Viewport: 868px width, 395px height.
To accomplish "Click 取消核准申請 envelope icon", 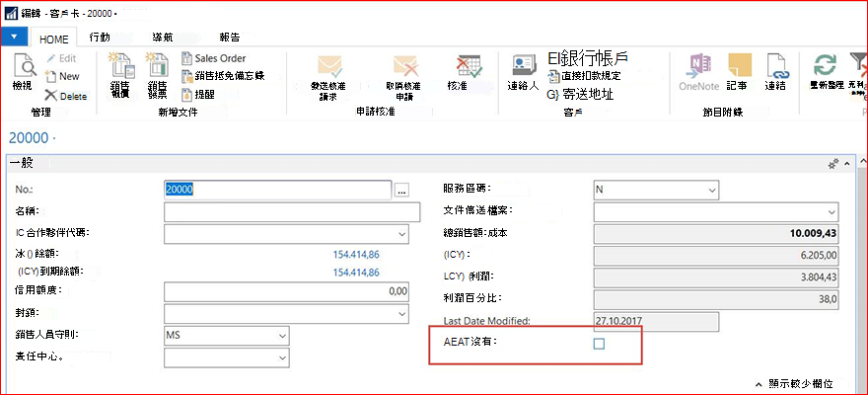I will pyautogui.click(x=404, y=66).
